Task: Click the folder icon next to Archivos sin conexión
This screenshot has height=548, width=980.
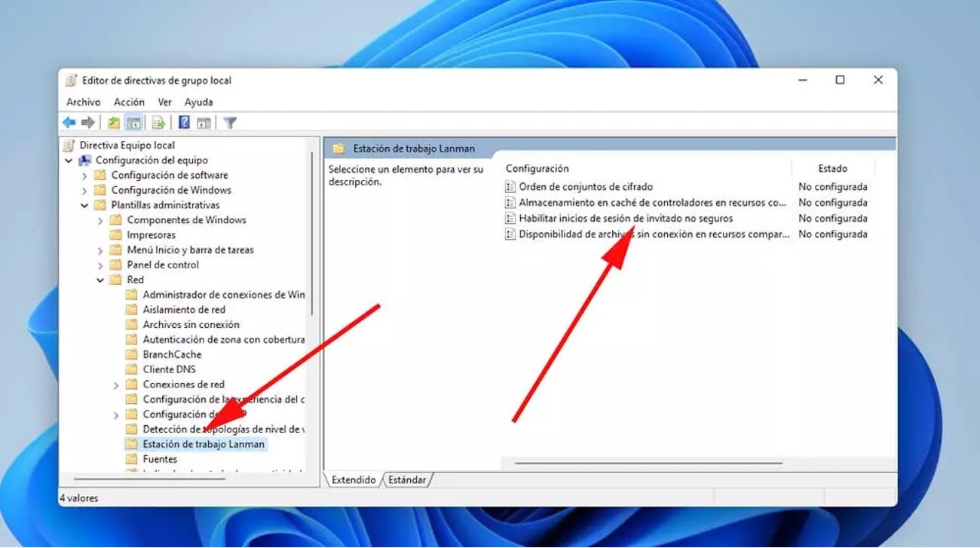Action: click(x=131, y=325)
